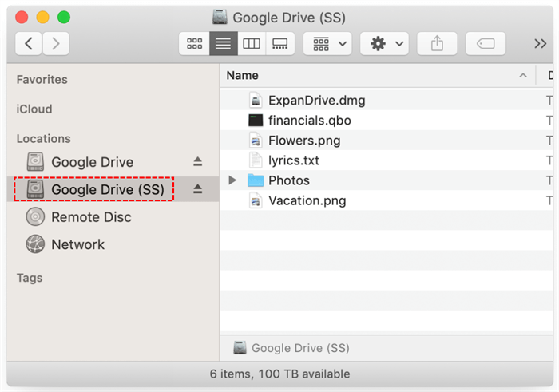Open the Group By dropdown
This screenshot has height=392, width=559.
coord(327,44)
